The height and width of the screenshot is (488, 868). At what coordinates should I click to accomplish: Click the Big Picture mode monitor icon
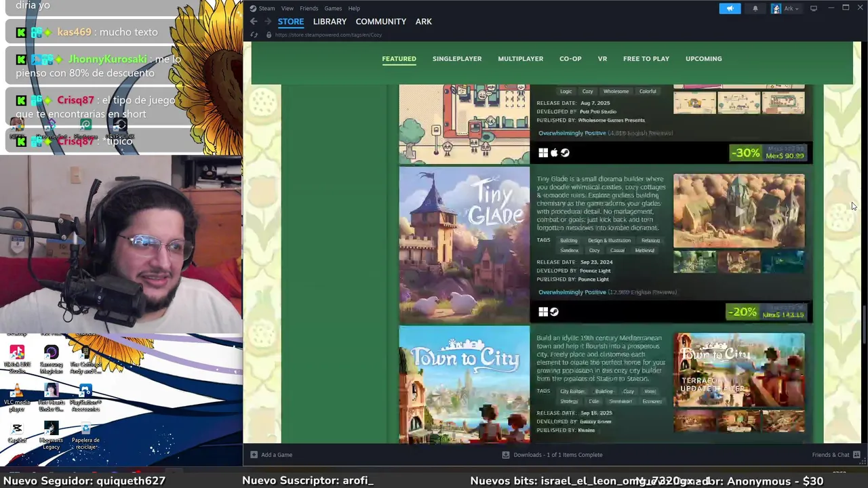pos(814,8)
